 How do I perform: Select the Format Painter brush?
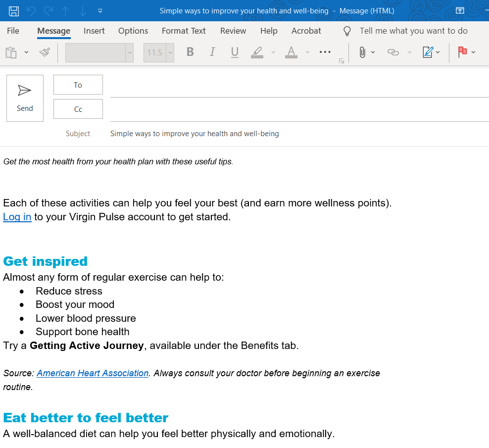(x=45, y=52)
